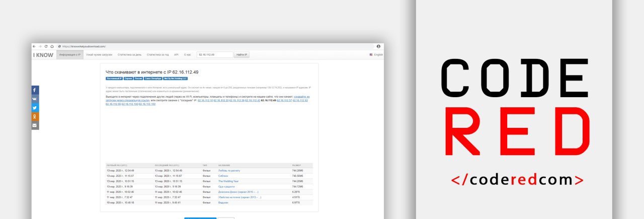Viewport: 644px width, 219px height.
Task: Share via the email envelope sidebar icon
Action: [x=35, y=125]
